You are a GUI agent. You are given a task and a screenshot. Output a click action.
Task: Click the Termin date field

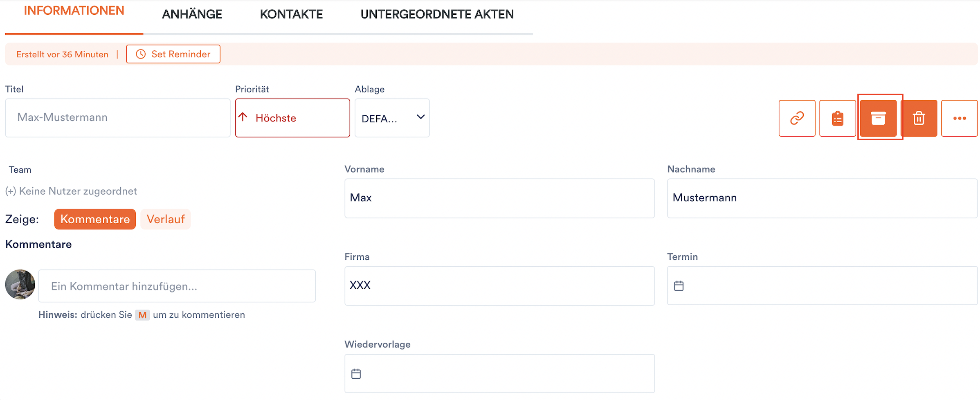822,285
